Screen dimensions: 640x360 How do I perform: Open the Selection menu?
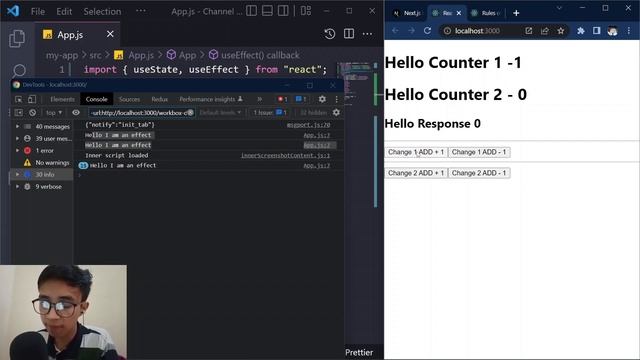pyautogui.click(x=102, y=11)
